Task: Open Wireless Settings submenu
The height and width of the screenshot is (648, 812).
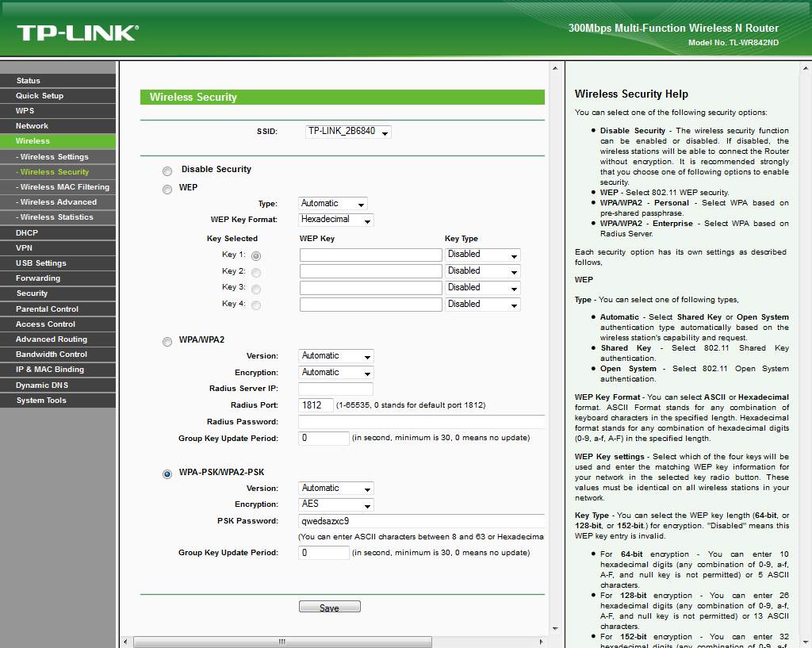Action: click(58, 156)
